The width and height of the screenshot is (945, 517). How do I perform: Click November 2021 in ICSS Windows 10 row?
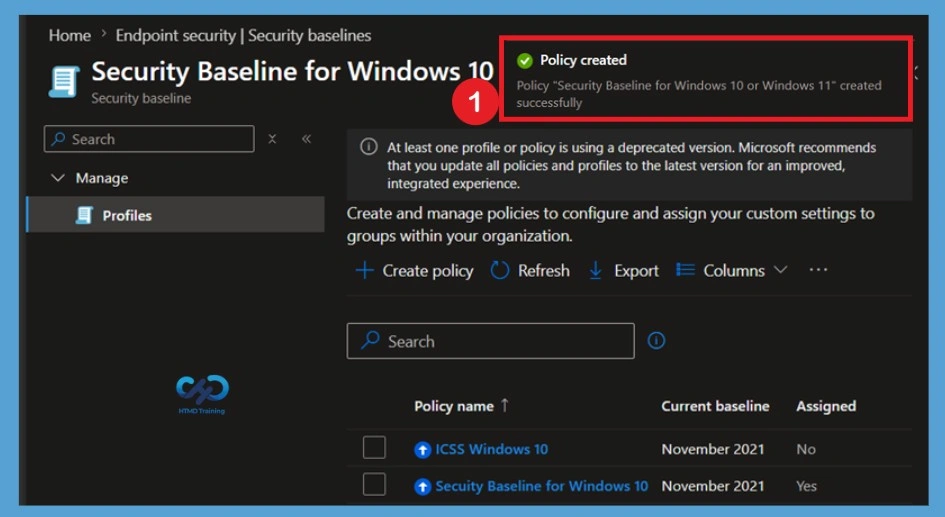(713, 450)
